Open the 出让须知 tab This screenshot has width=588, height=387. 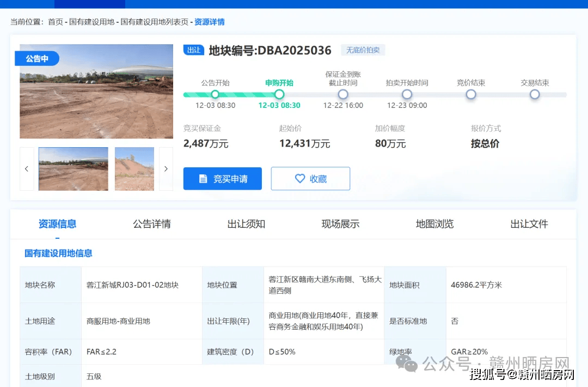(246, 224)
